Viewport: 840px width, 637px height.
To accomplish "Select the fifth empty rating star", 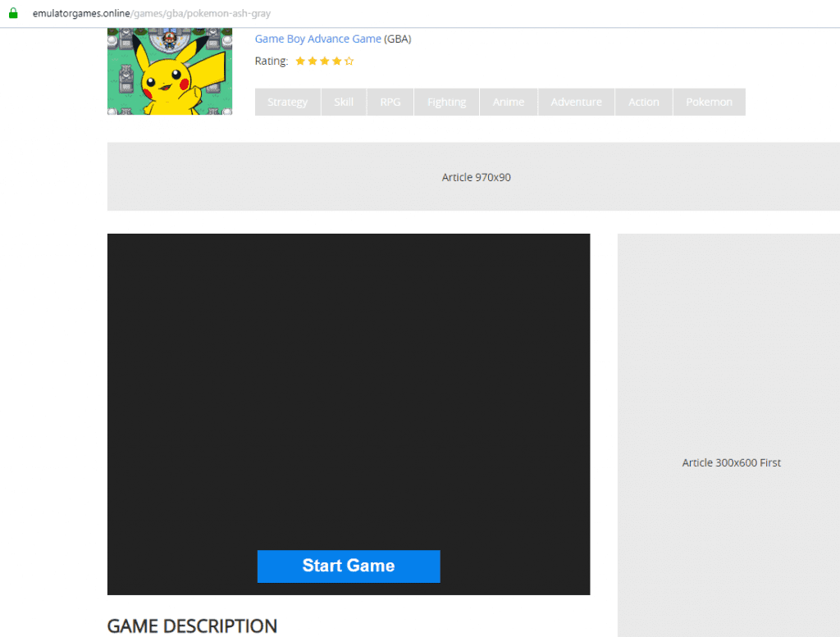I will (349, 61).
